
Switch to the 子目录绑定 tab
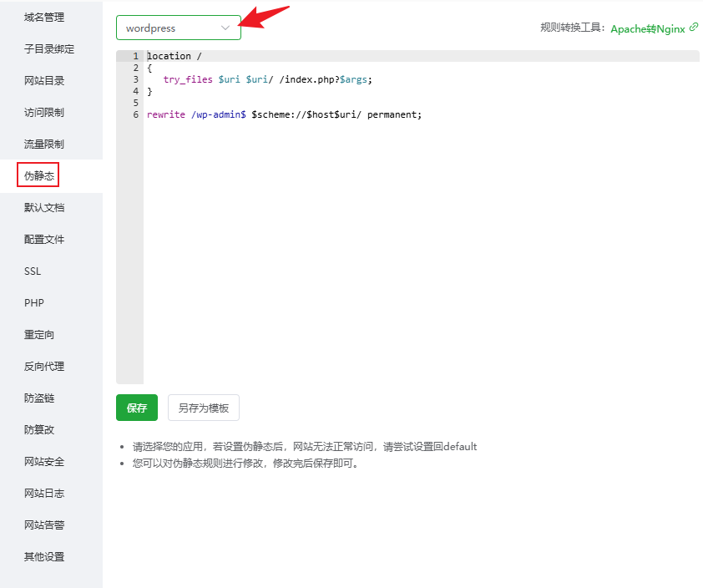coord(49,49)
